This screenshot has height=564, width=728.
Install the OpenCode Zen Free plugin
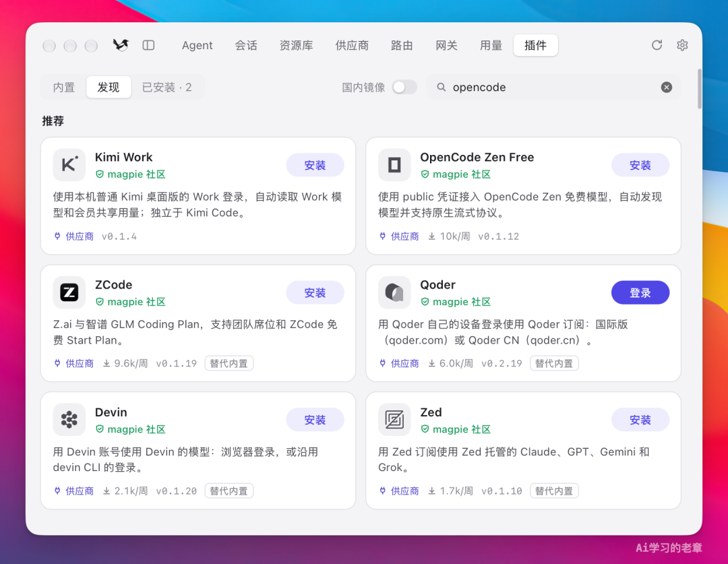(x=640, y=165)
